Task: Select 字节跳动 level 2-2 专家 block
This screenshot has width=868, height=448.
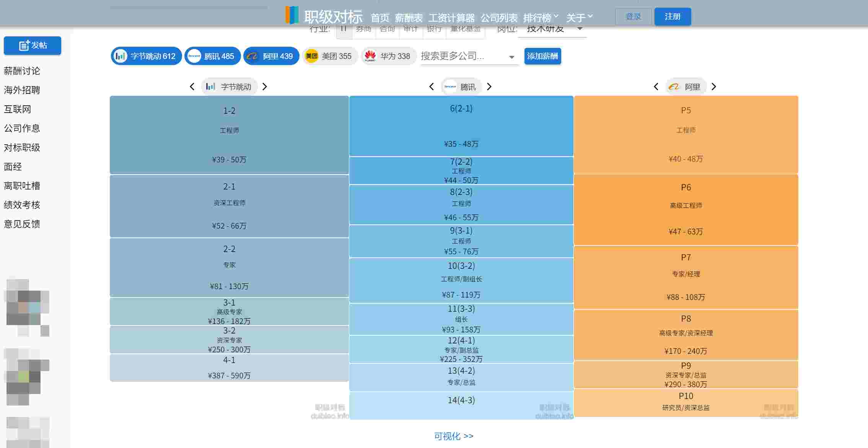Action: click(229, 267)
